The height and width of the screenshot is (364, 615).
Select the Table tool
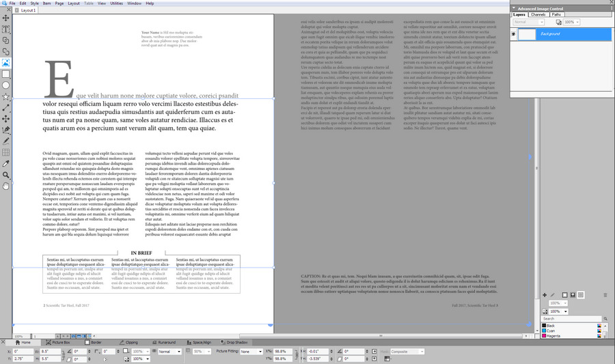coord(6,152)
